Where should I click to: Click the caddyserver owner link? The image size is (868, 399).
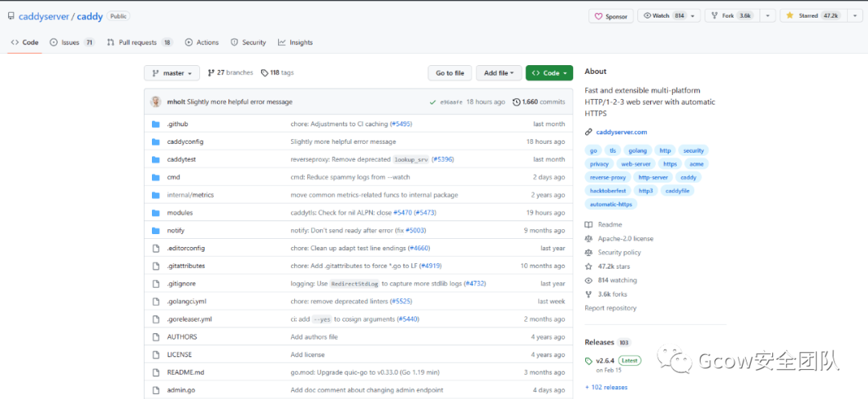point(43,17)
